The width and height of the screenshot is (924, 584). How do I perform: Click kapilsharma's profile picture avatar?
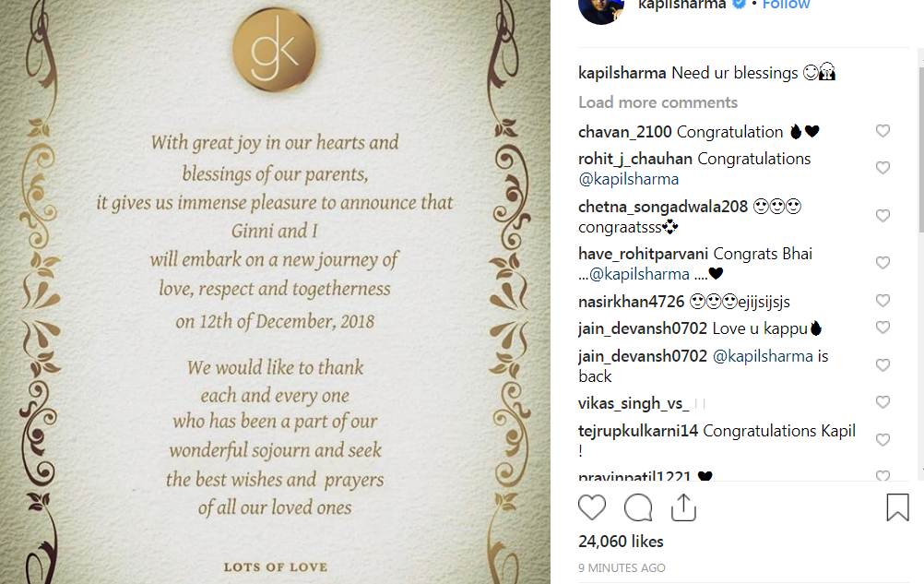click(601, 7)
